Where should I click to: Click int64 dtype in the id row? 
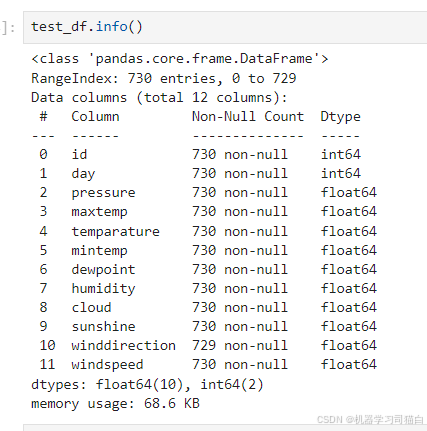click(x=340, y=154)
